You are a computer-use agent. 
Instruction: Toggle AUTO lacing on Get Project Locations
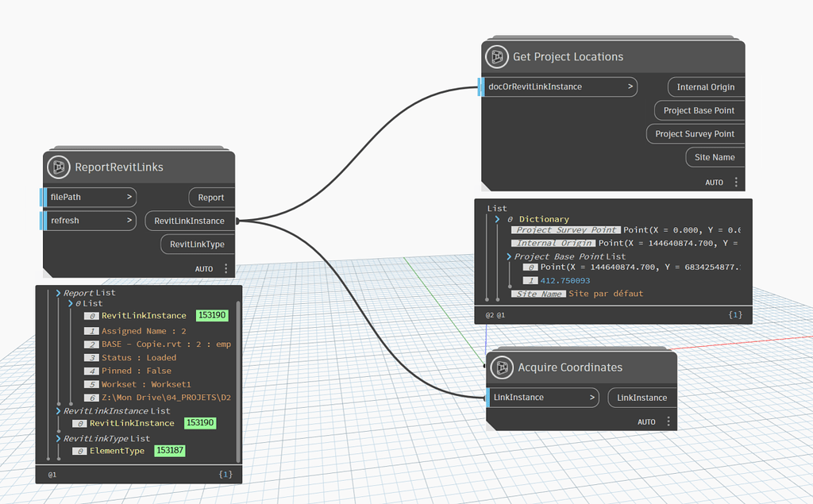coord(714,182)
